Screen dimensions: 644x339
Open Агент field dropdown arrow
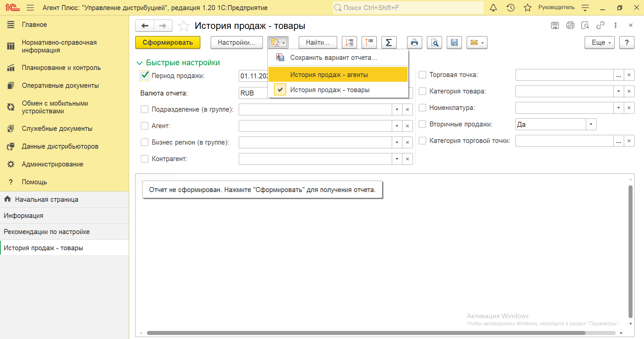(x=397, y=126)
